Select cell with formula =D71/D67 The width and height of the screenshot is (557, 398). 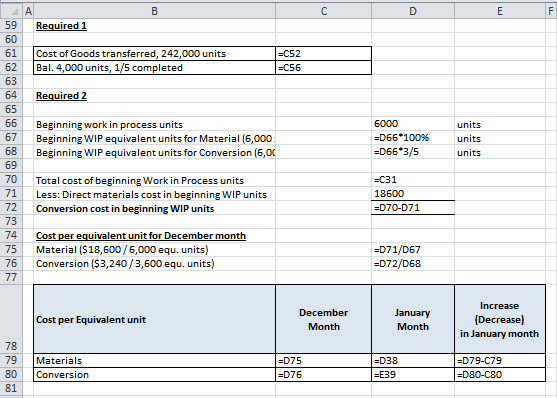click(x=413, y=249)
